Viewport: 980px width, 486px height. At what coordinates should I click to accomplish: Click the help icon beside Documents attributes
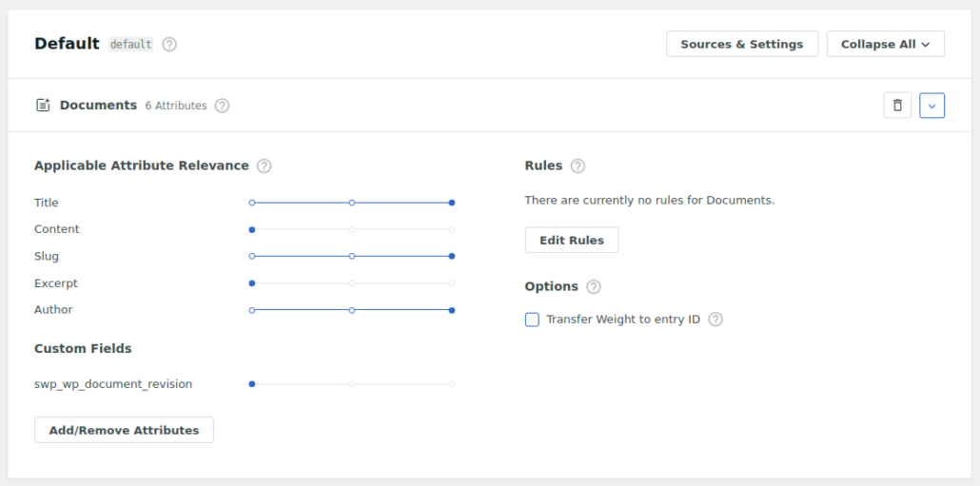(x=222, y=106)
